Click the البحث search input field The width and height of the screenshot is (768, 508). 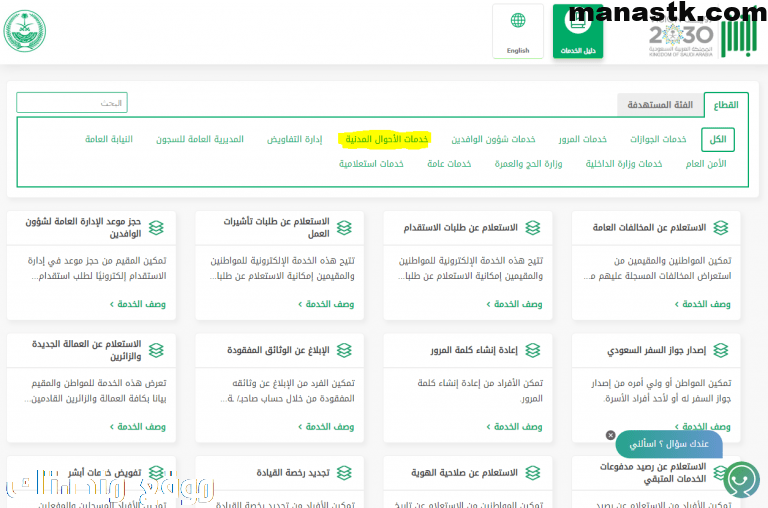pyautogui.click(x=72, y=103)
